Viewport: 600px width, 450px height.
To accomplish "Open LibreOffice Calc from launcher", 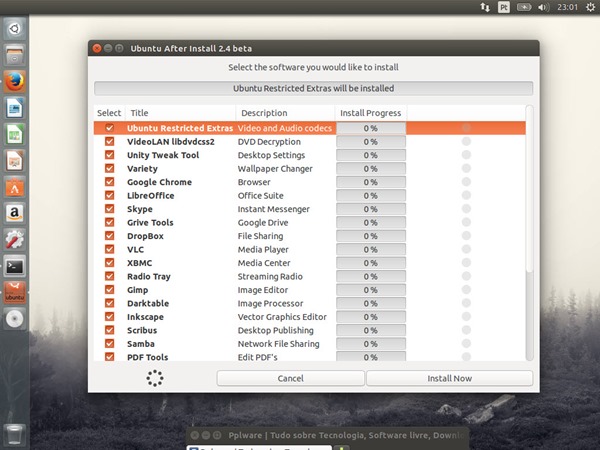I will coord(15,134).
